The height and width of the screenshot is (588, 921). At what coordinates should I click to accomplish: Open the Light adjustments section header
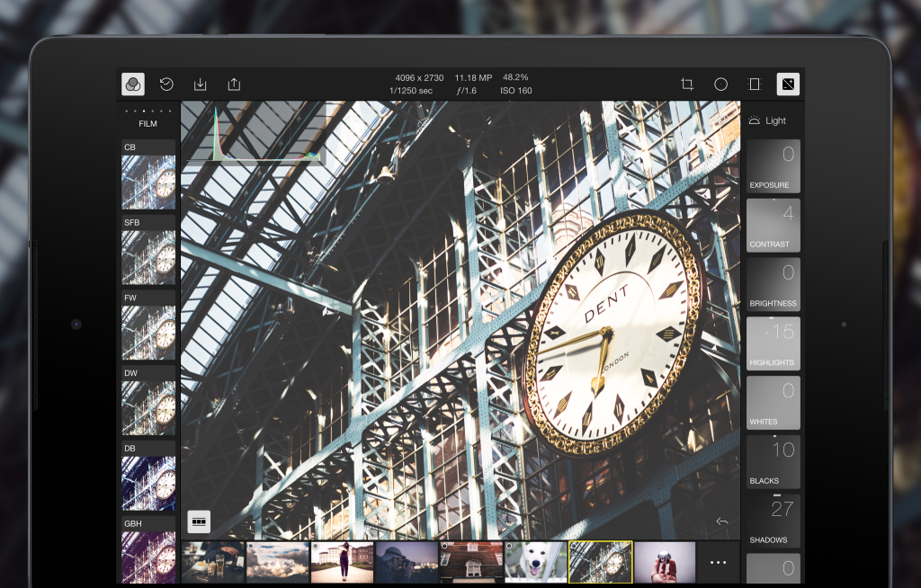(x=772, y=120)
